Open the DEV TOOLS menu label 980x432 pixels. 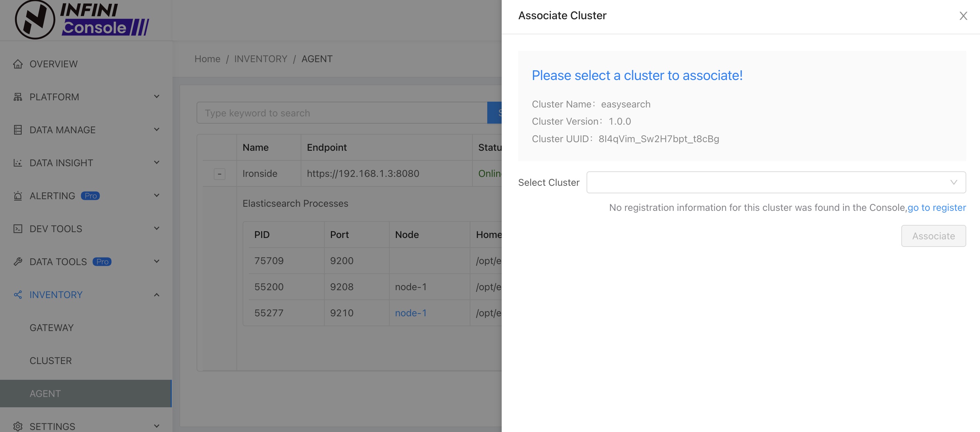[56, 229]
